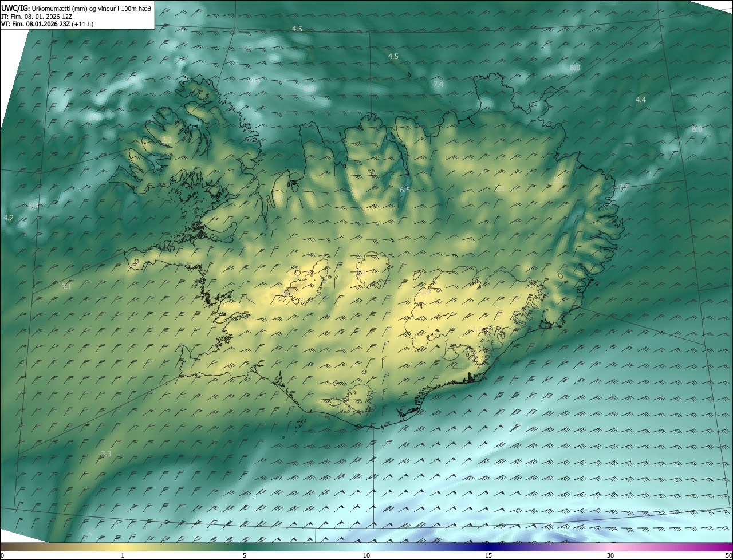Click the initial time line 'IT: Fim. 08. 01. 2026 12Z'
The width and height of the screenshot is (733, 560).
click(x=36, y=17)
